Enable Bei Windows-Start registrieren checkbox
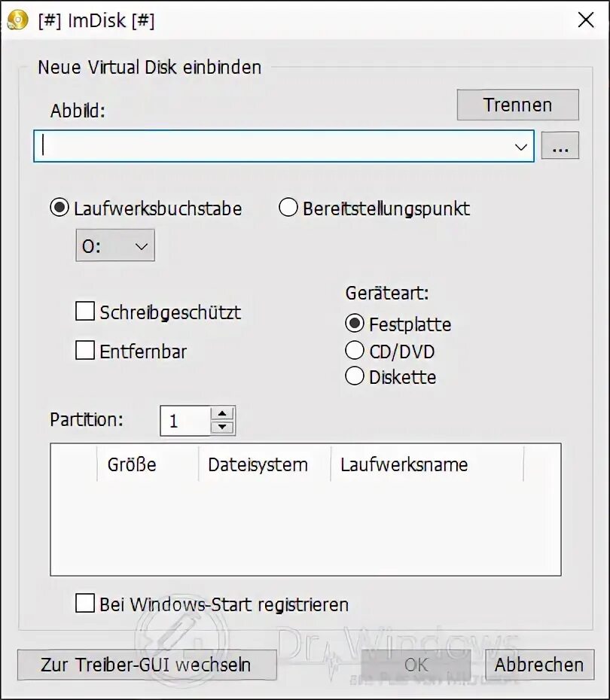Screen dimensions: 610x700 pos(85,603)
